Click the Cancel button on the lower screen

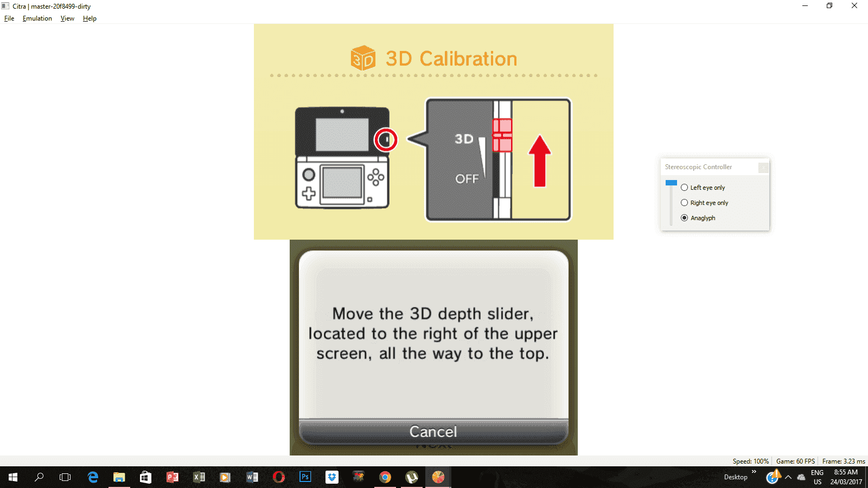click(x=433, y=432)
